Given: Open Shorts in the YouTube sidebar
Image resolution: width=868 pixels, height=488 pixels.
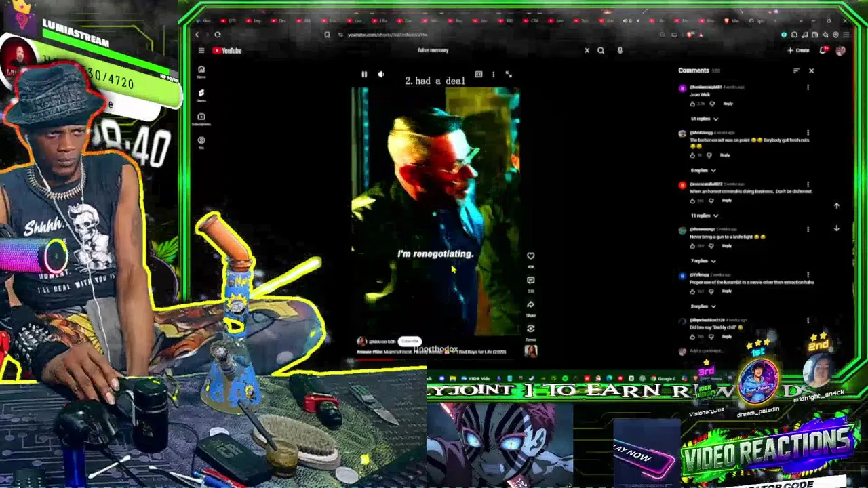Looking at the screenshot, I should (x=201, y=95).
